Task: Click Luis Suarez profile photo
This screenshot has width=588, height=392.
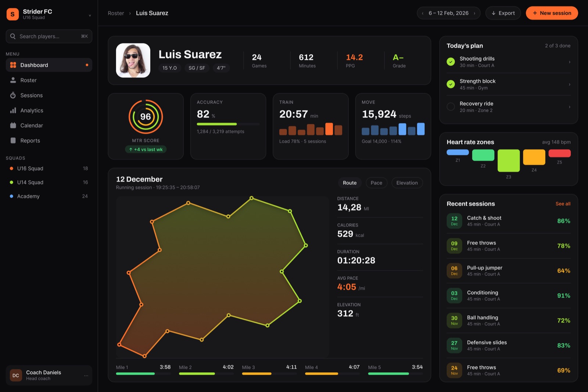Action: tap(133, 60)
